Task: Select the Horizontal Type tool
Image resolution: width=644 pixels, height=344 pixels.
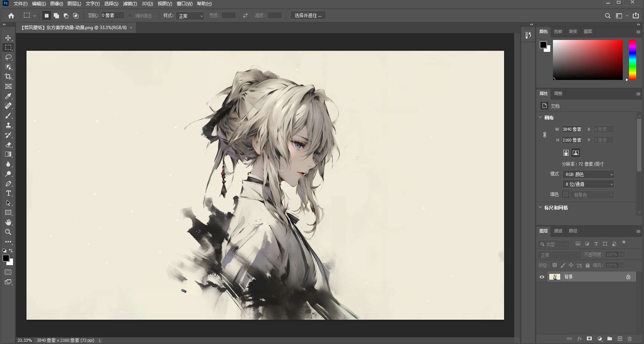Action: point(8,193)
